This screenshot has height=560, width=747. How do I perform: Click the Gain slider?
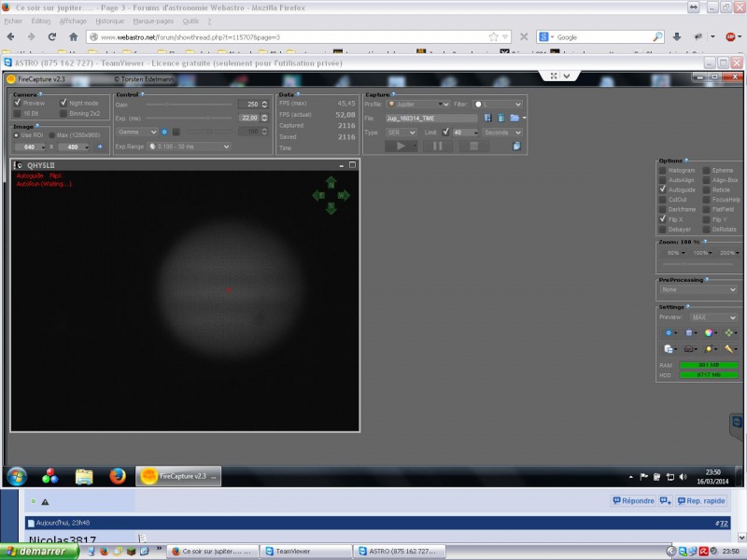coord(189,105)
